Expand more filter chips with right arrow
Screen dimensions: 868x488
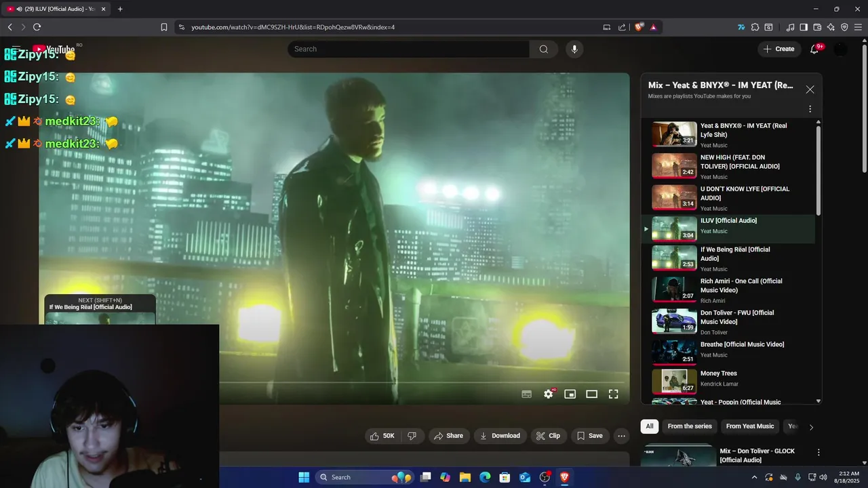811,427
